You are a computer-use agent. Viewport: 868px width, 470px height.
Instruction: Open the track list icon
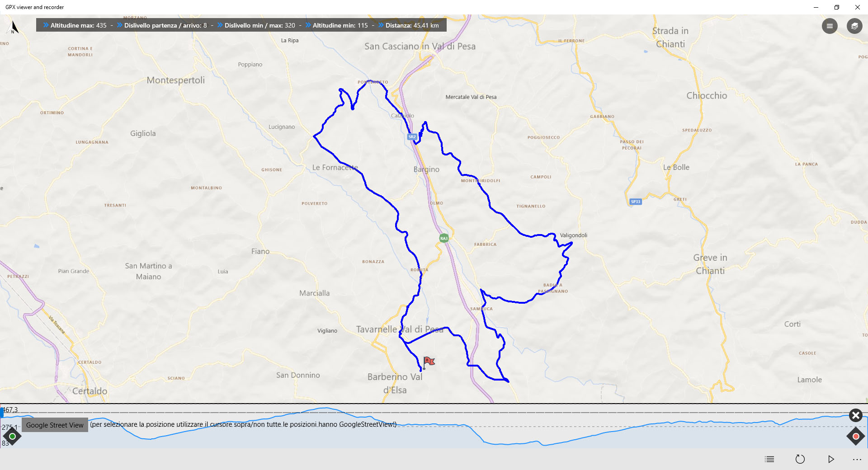[x=769, y=459]
